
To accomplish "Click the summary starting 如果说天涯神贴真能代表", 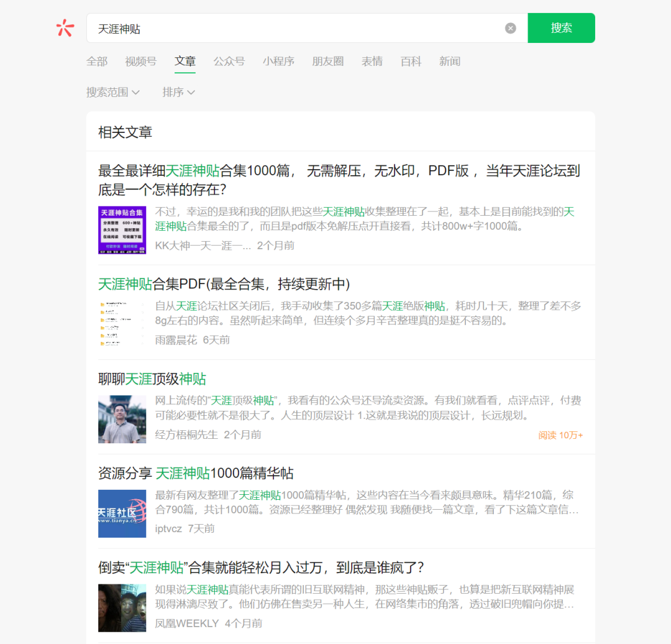I will tap(365, 597).
